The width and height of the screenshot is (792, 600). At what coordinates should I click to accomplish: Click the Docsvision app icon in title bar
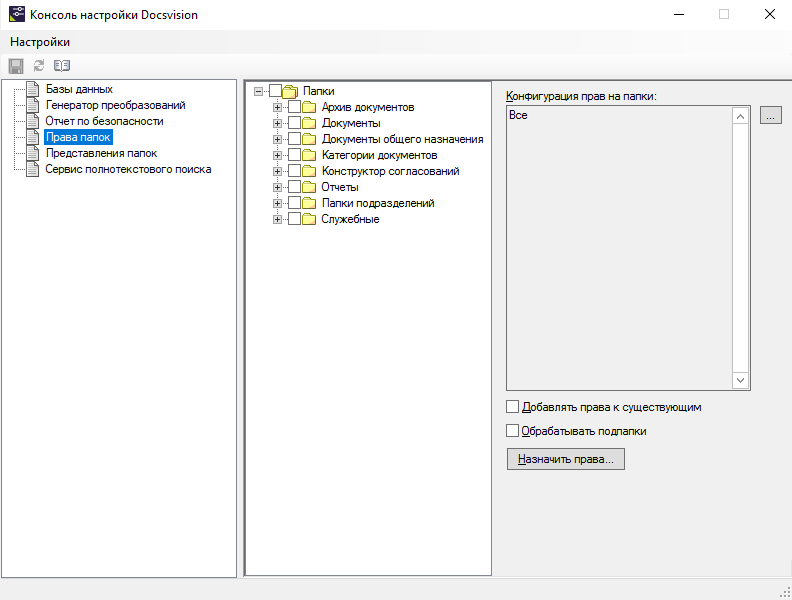click(16, 15)
